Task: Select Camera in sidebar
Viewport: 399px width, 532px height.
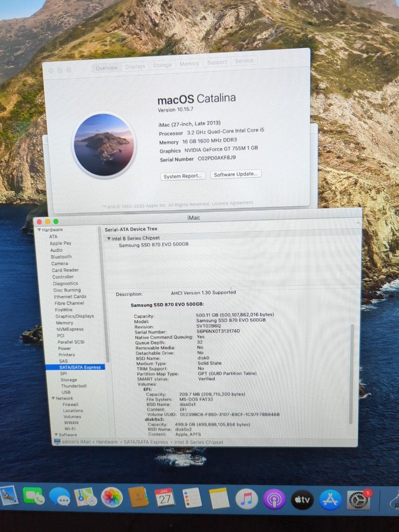Action: pos(60,264)
